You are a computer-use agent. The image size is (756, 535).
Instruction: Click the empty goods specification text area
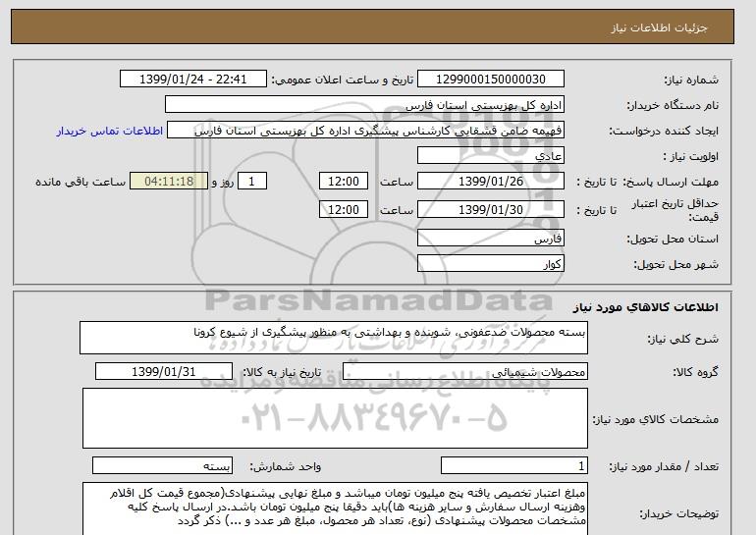click(335, 418)
